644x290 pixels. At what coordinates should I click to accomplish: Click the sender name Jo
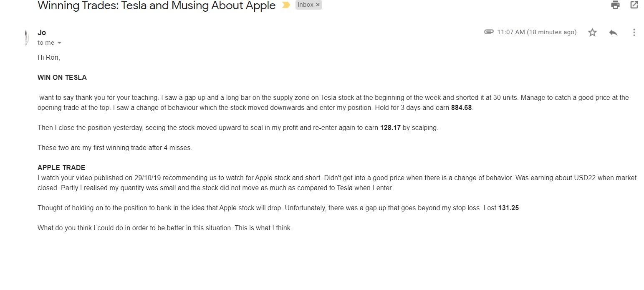point(42,33)
